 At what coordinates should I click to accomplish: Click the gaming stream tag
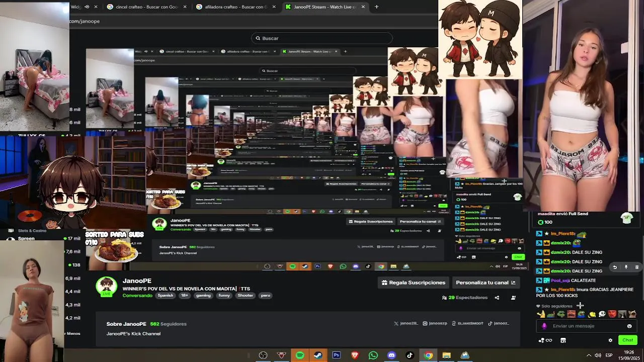(x=203, y=296)
